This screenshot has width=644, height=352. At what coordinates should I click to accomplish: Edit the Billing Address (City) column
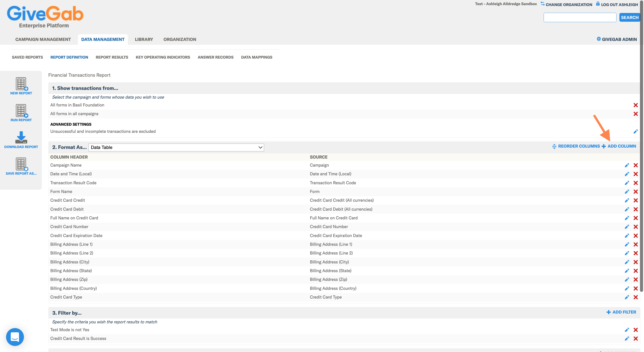pos(627,262)
